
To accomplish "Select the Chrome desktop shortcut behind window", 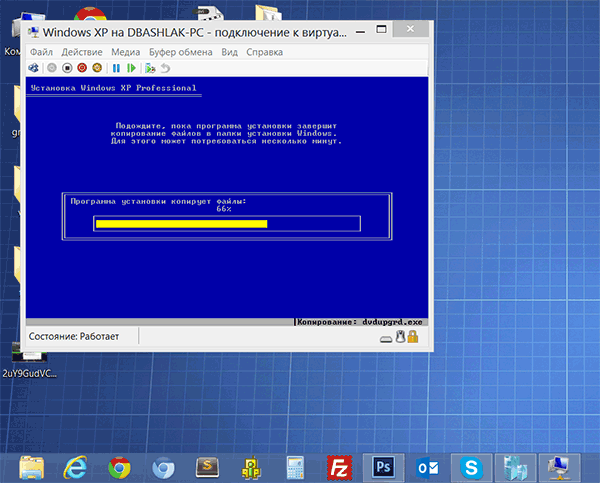I will [90, 15].
